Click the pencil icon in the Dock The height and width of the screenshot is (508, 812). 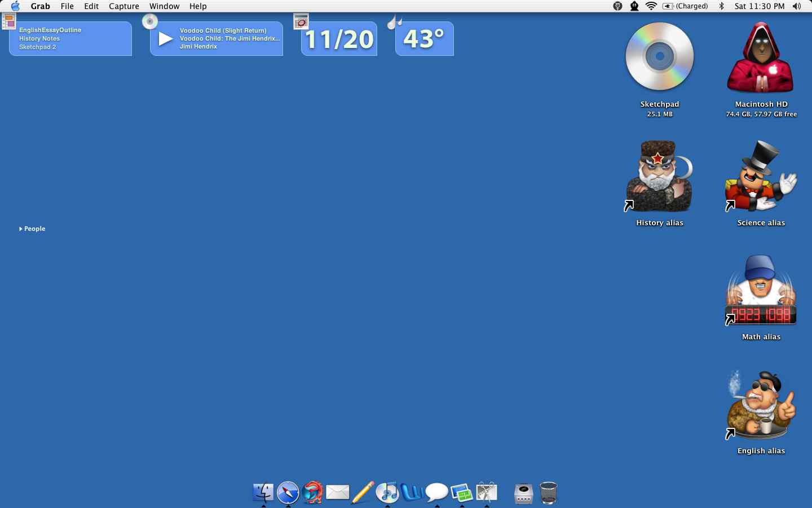(x=363, y=492)
